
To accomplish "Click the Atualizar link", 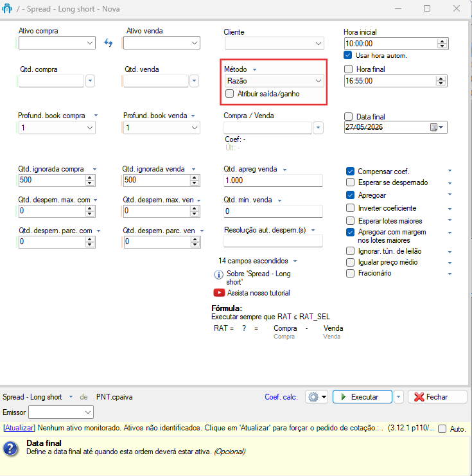I will pos(19,428).
